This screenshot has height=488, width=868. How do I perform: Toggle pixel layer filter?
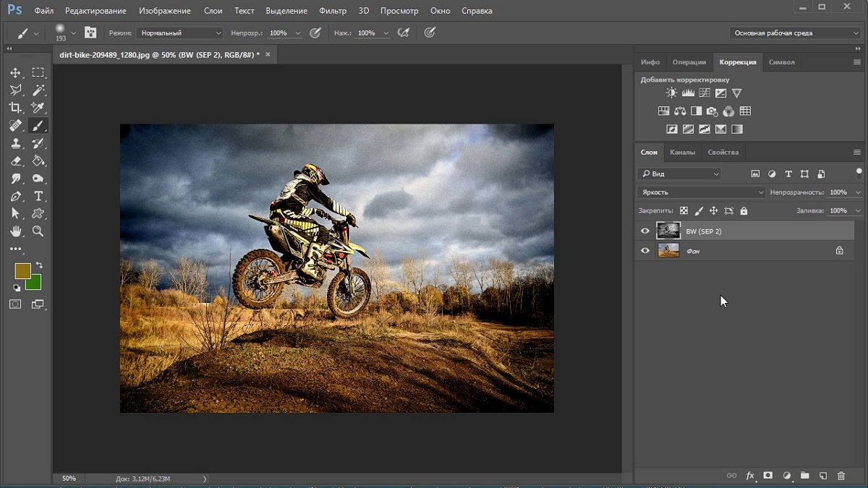coord(755,174)
